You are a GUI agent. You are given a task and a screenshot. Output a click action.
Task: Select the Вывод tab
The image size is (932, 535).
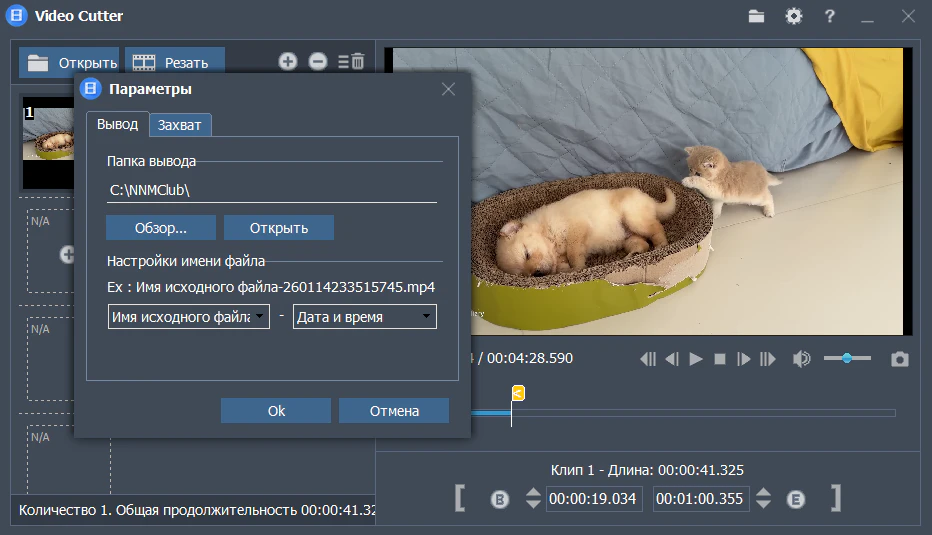point(117,124)
